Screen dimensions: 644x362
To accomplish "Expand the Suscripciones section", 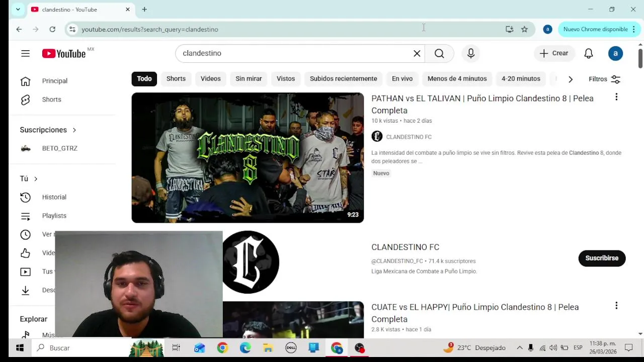I will [48, 130].
